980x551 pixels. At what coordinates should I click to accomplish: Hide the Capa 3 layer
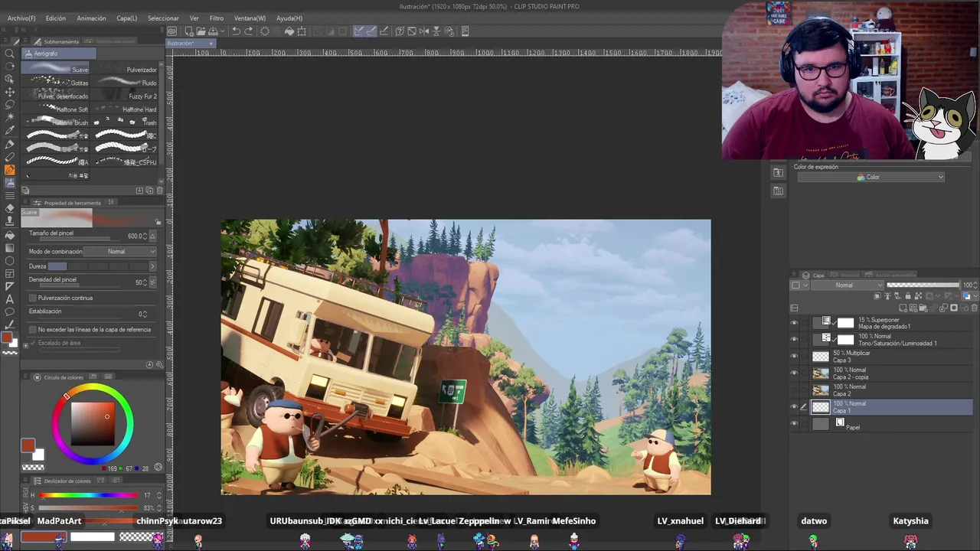794,356
